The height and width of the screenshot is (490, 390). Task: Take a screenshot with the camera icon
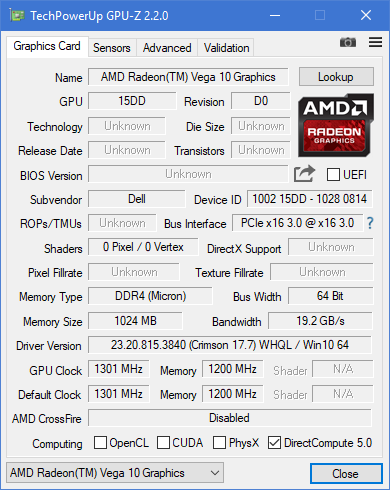tap(348, 42)
